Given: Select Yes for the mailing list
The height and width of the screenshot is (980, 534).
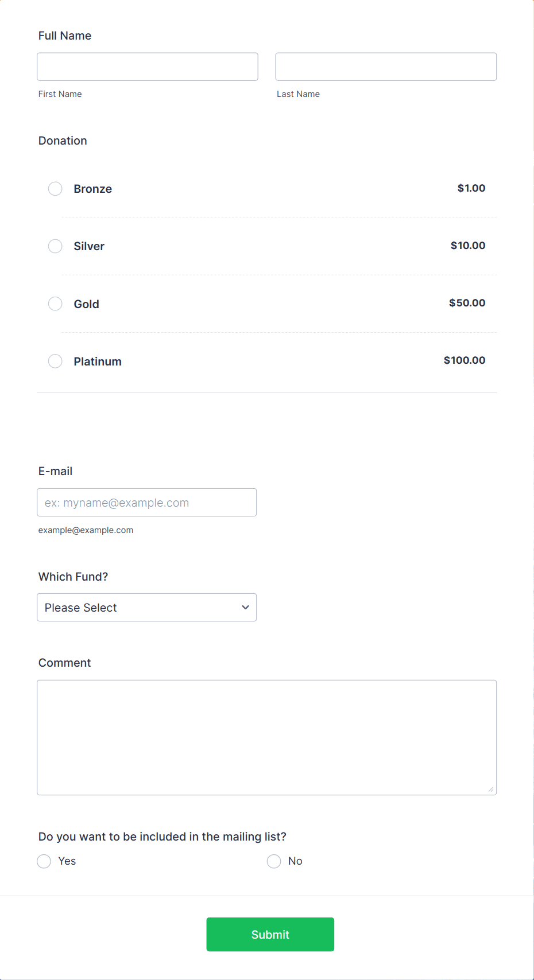Looking at the screenshot, I should pyautogui.click(x=44, y=861).
